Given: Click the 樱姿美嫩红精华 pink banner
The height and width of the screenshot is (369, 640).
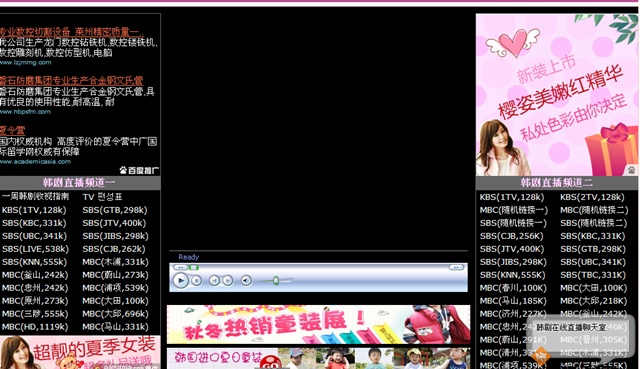Looking at the screenshot, I should coord(557,95).
